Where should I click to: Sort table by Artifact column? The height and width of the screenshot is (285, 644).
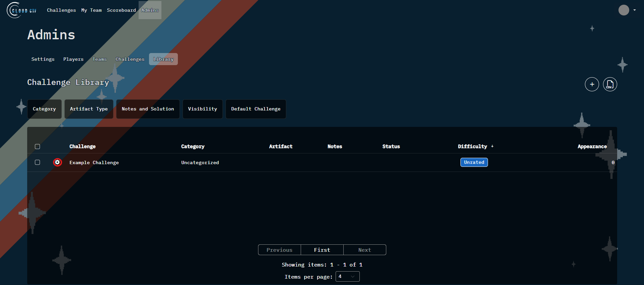281,146
